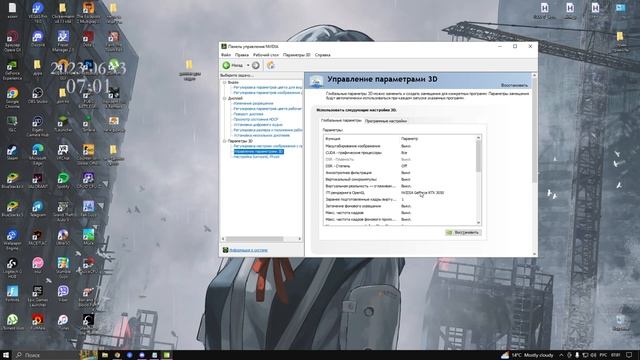Open the Файл menu
Screen dimensions: 640x360
tap(226, 55)
